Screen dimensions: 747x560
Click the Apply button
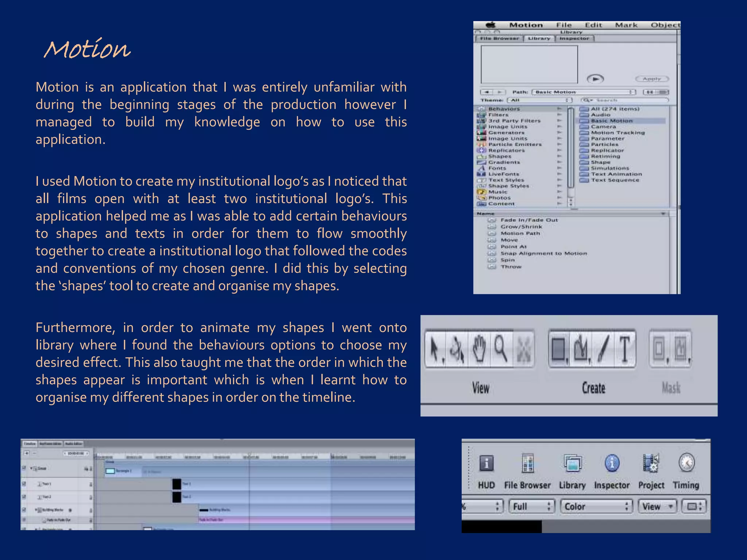click(x=652, y=79)
